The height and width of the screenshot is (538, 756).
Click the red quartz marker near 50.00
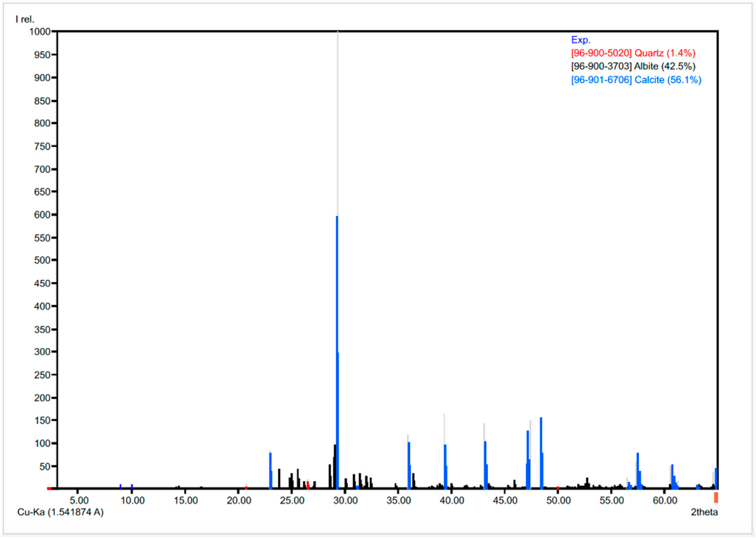tap(558, 488)
